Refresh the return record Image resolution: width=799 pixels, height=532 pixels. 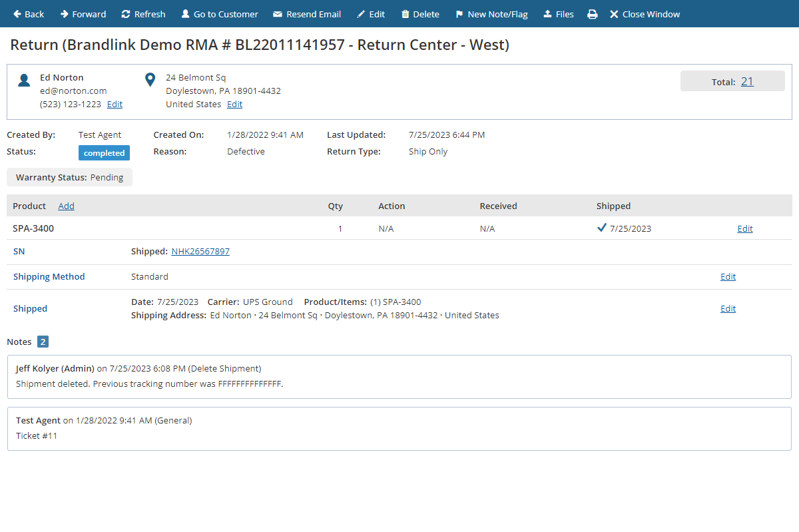coord(142,13)
